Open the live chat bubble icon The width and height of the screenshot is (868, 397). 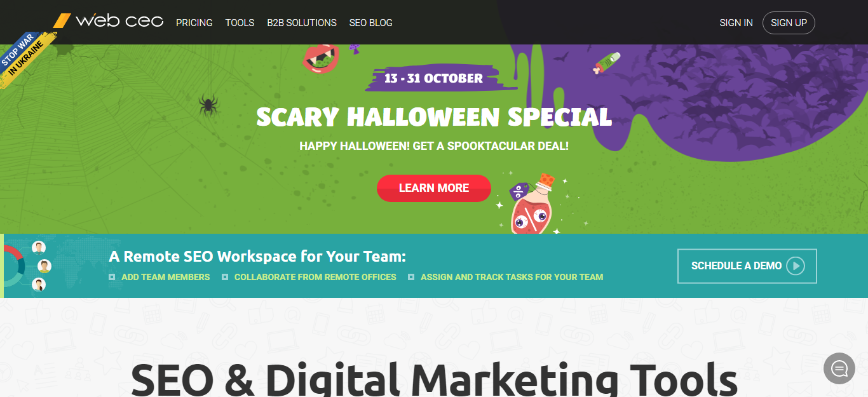coord(839,368)
